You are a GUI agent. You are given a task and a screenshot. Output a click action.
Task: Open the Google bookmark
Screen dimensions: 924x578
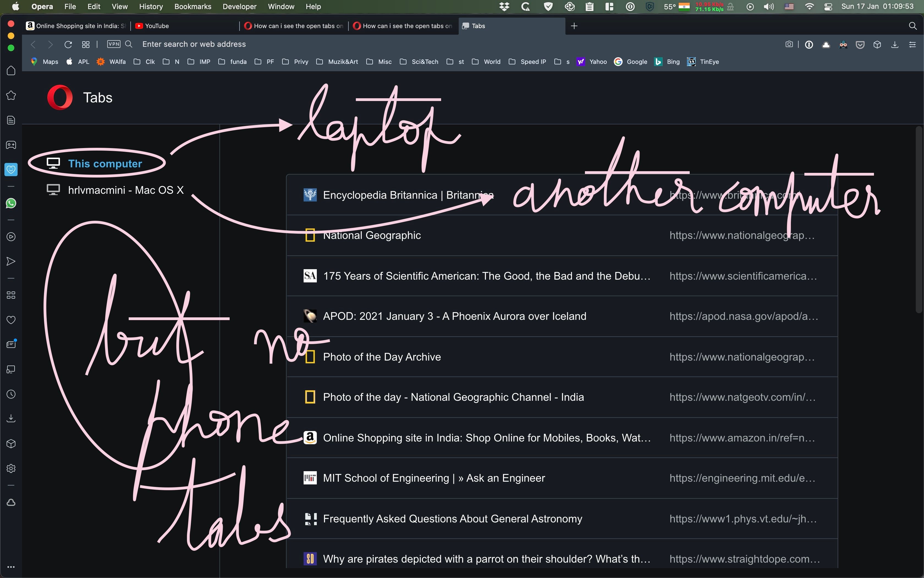click(630, 62)
